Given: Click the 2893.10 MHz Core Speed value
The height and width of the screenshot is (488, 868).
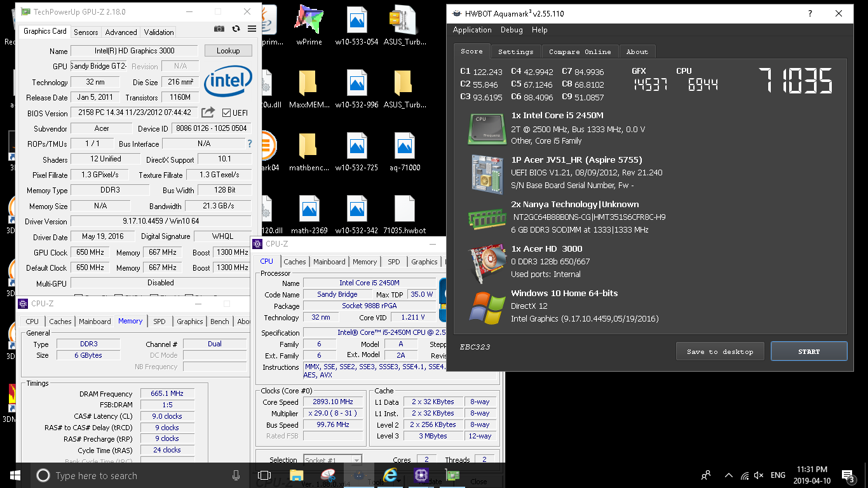Looking at the screenshot, I should coord(333,402).
